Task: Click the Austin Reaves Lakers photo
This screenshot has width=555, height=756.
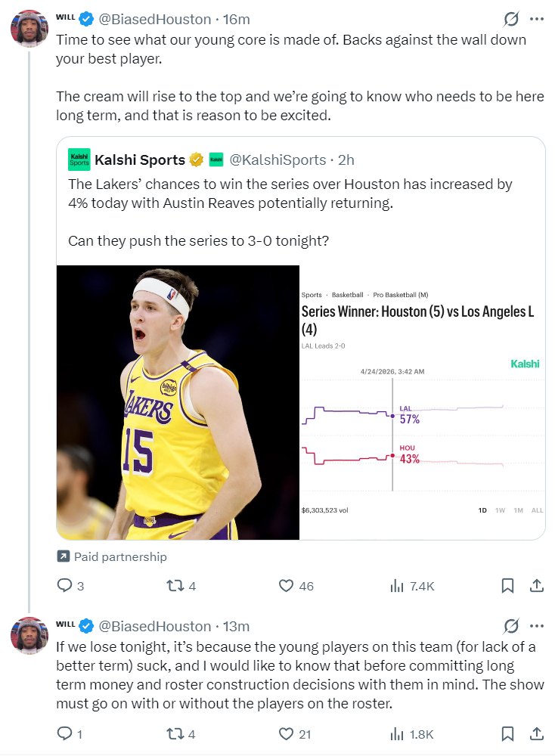Action: tap(178, 403)
